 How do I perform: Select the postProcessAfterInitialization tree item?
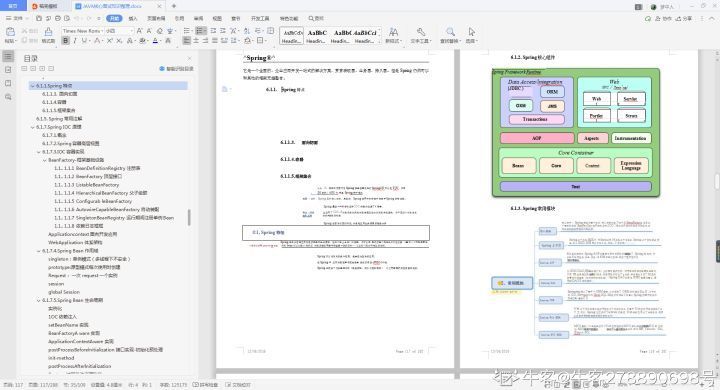[79, 367]
